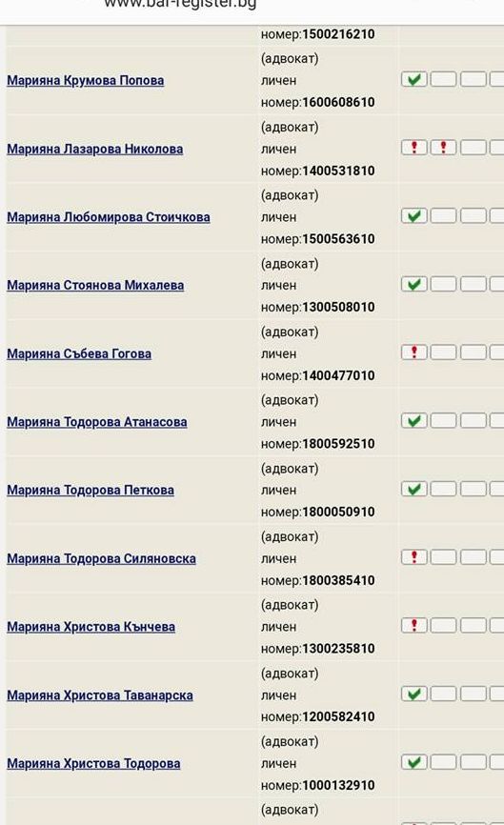
Task: Click the bar-register.bg address bar
Action: coord(180,6)
